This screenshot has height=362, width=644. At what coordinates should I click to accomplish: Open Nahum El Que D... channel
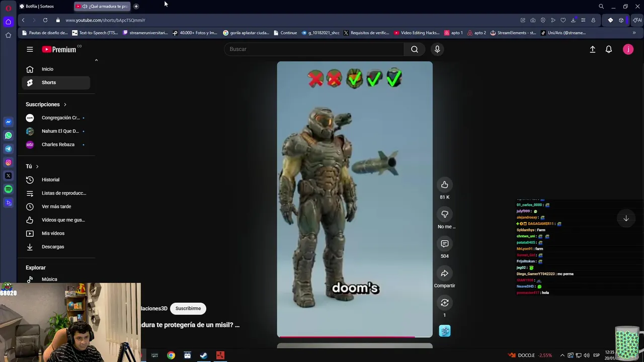click(56, 131)
